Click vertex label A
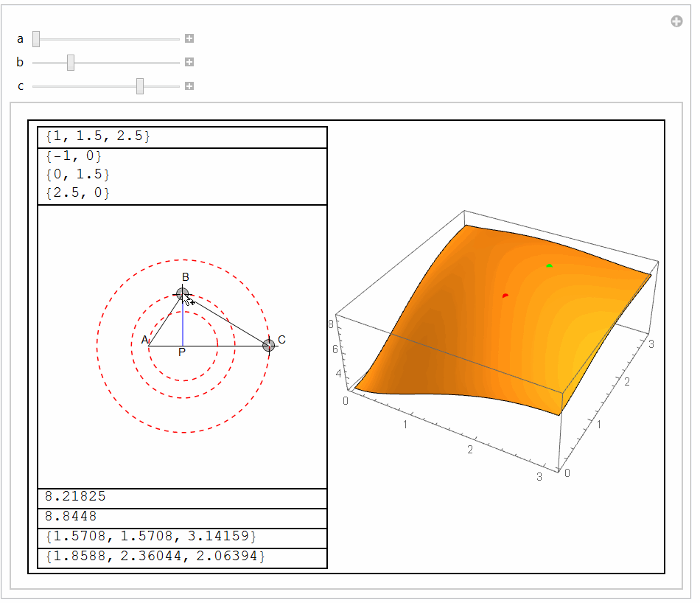 (x=144, y=340)
